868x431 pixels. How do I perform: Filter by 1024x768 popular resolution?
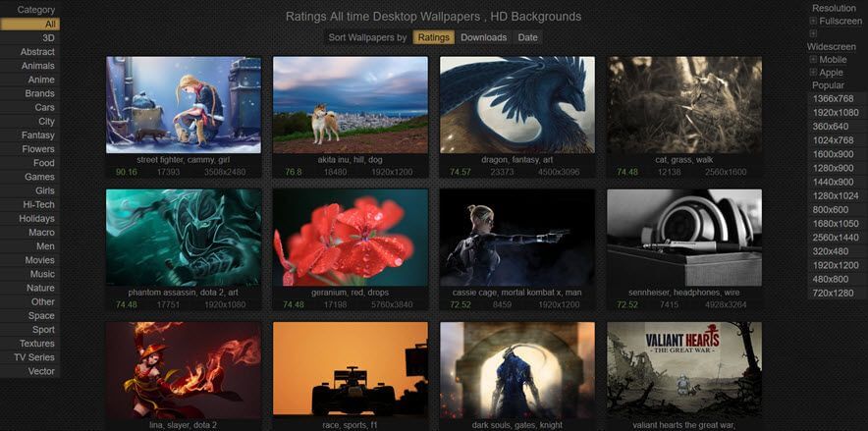[837, 140]
